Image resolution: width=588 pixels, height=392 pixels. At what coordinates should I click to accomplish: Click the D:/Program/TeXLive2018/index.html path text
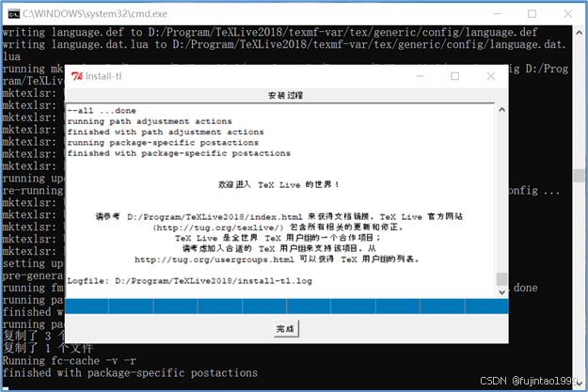[215, 217]
